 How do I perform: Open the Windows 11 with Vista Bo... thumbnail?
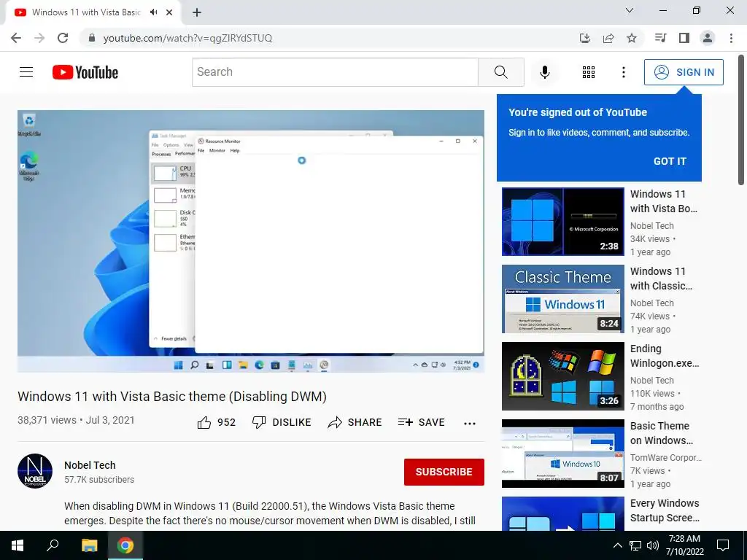(x=562, y=222)
